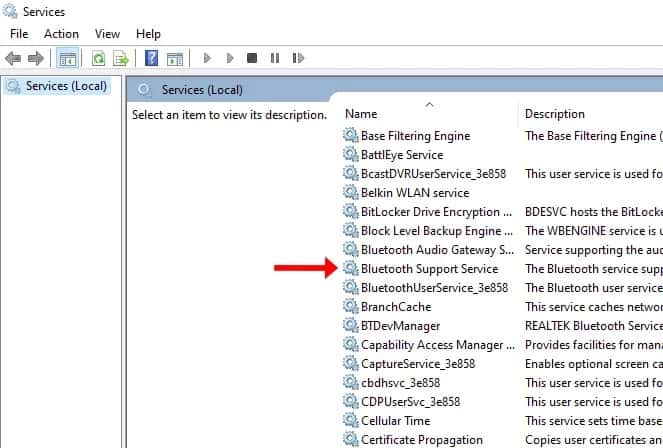This screenshot has height=448, width=663.
Task: Click the Stop Service square icon
Action: point(252,58)
